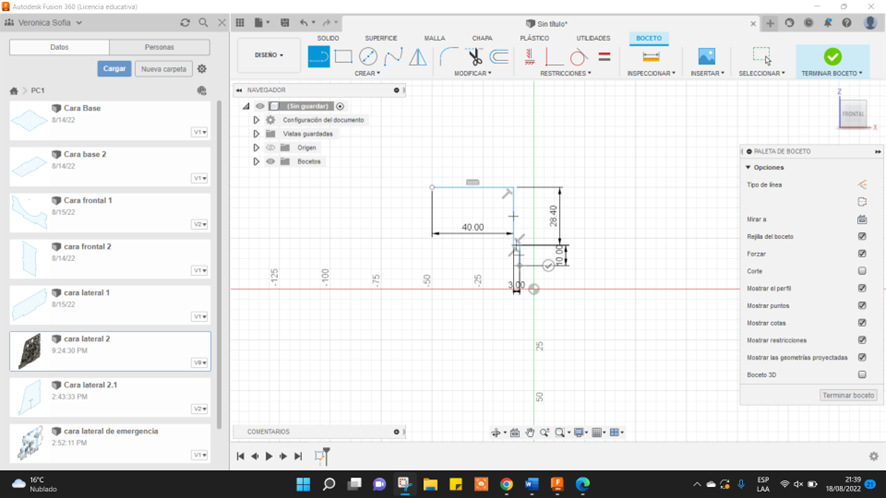This screenshot has width=886, height=498.
Task: Select the Trim scissors tool
Action: [x=474, y=57]
